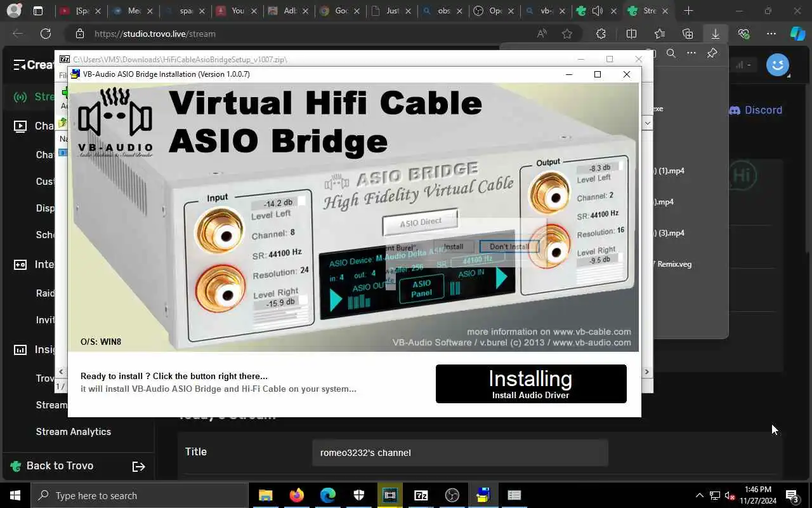Open the Discord link on Trovo page

[x=756, y=110]
